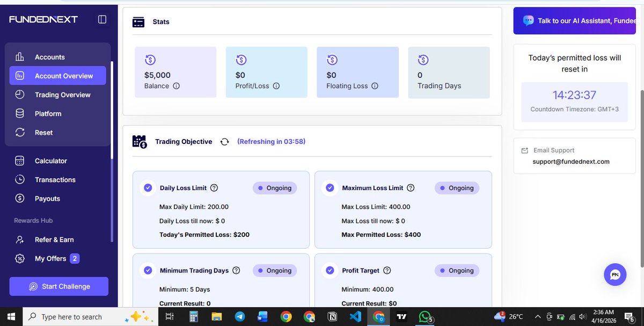Click Profit Target help icon
The height and width of the screenshot is (326, 644).
[x=387, y=271]
